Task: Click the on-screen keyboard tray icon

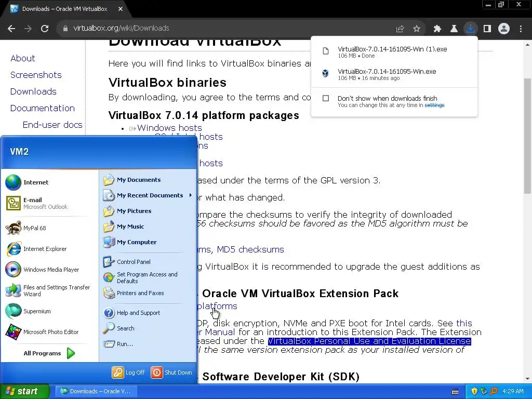Action: click(455, 392)
